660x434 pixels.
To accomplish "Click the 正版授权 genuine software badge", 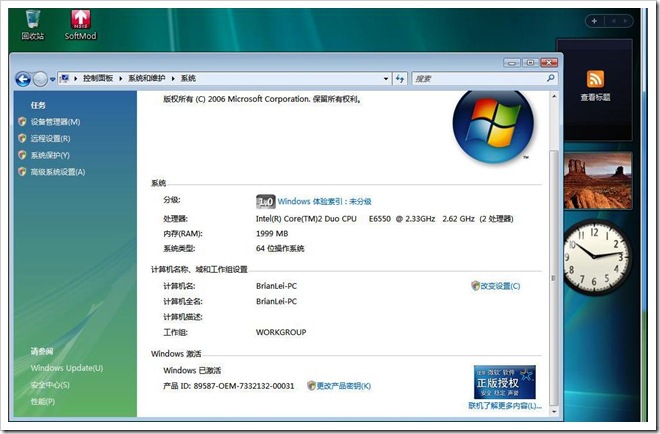I will 504,382.
